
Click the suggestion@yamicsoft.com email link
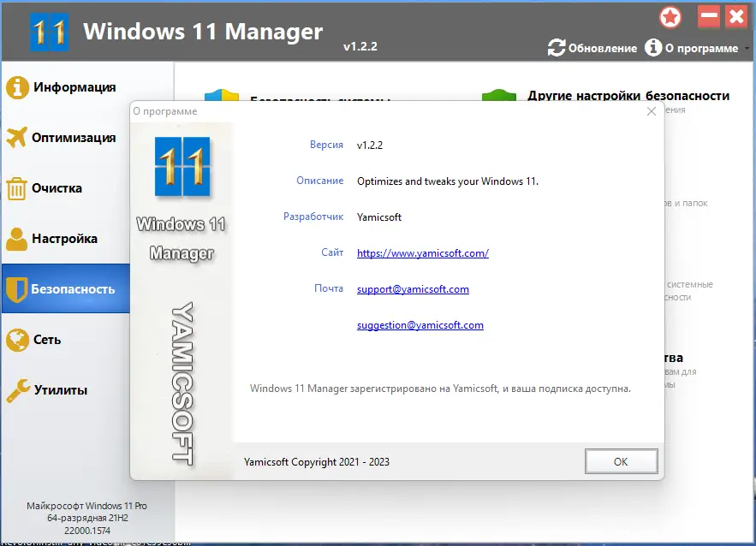click(420, 325)
